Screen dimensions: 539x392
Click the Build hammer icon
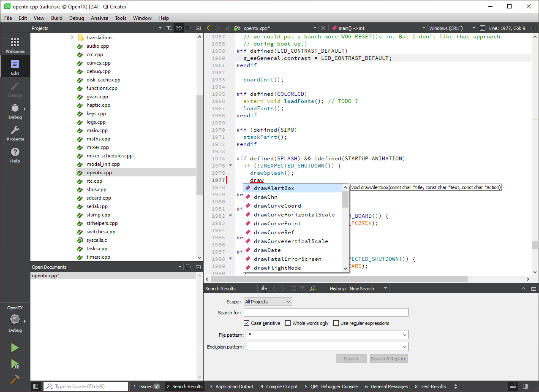(15, 379)
